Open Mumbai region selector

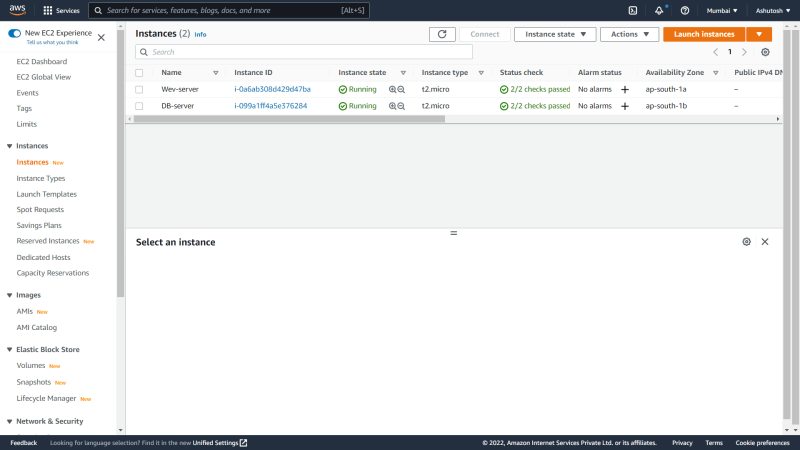point(722,10)
